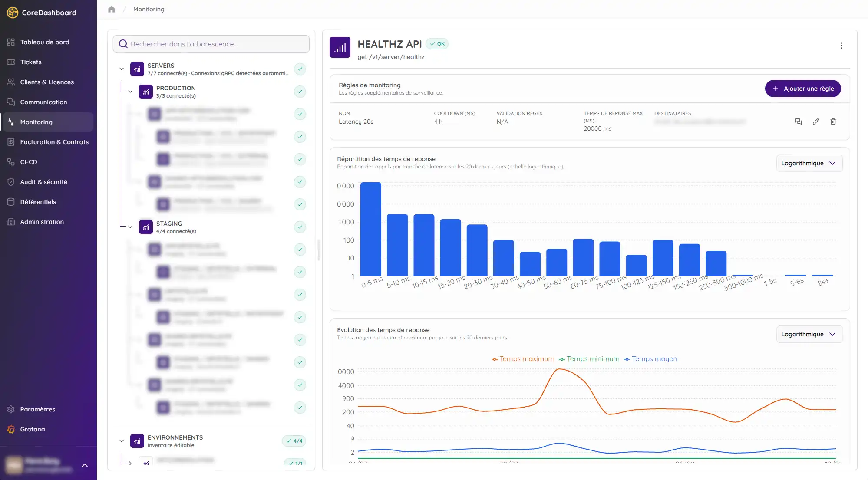Image resolution: width=868 pixels, height=480 pixels.
Task: Click the Monitoring breadcrumb
Action: (x=149, y=9)
